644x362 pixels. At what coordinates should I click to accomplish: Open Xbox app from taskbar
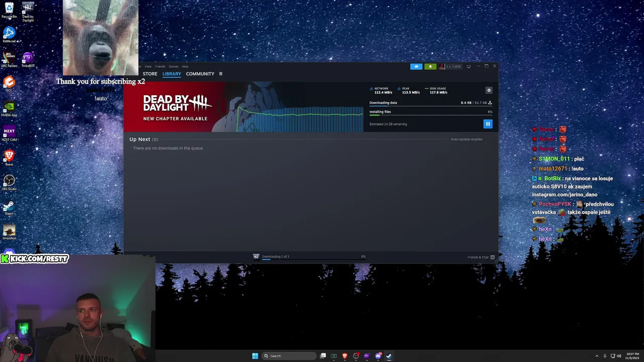coord(334,356)
